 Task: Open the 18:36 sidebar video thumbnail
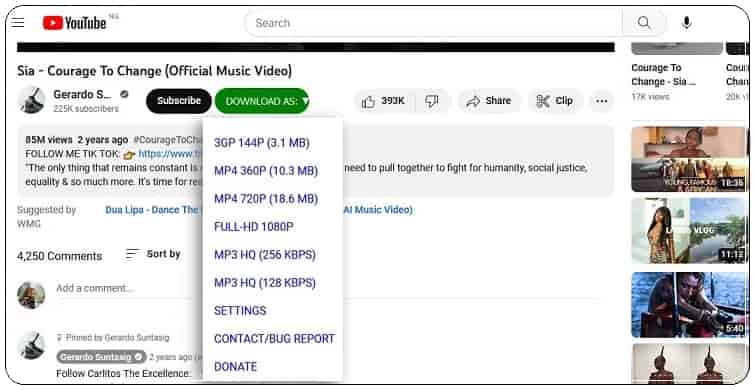click(x=689, y=159)
